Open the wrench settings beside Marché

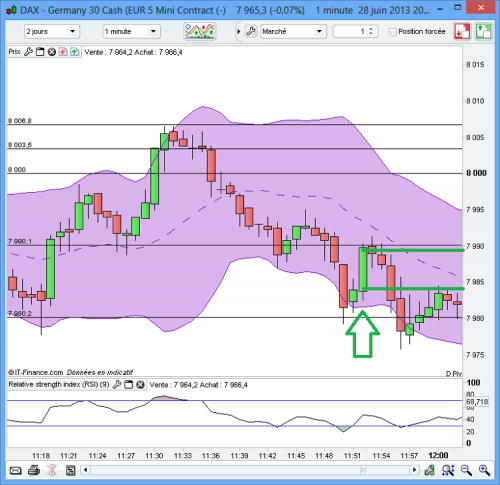click(251, 31)
